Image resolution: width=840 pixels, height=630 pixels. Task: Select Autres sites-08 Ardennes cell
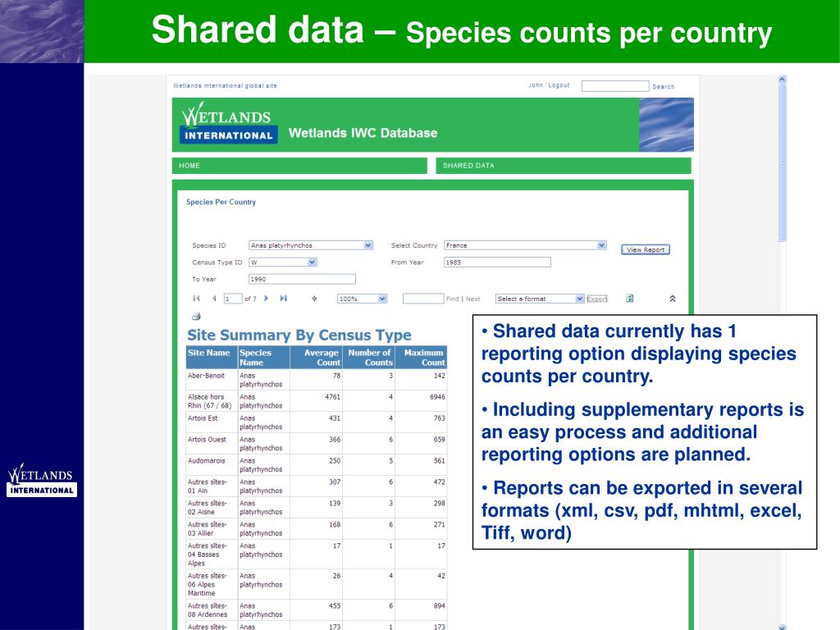pyautogui.click(x=212, y=610)
